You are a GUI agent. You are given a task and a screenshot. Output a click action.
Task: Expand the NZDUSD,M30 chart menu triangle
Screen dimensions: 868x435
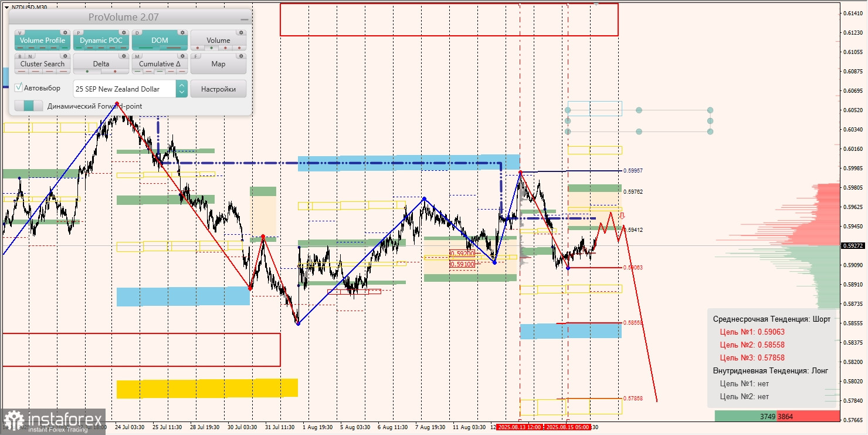[6, 7]
